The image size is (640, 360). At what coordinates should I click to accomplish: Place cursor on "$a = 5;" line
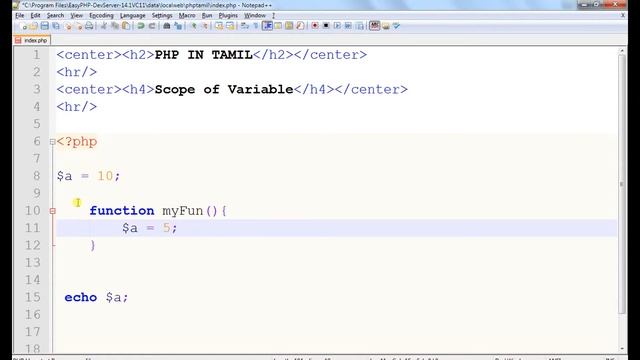pos(336,228)
